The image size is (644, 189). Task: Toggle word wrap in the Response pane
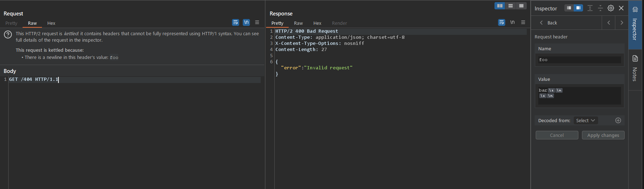click(x=502, y=22)
